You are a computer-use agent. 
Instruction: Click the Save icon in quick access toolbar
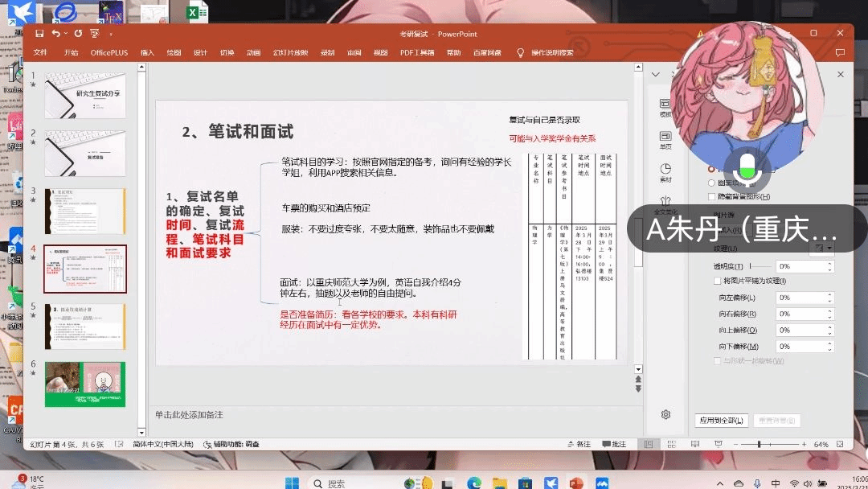pos(39,34)
